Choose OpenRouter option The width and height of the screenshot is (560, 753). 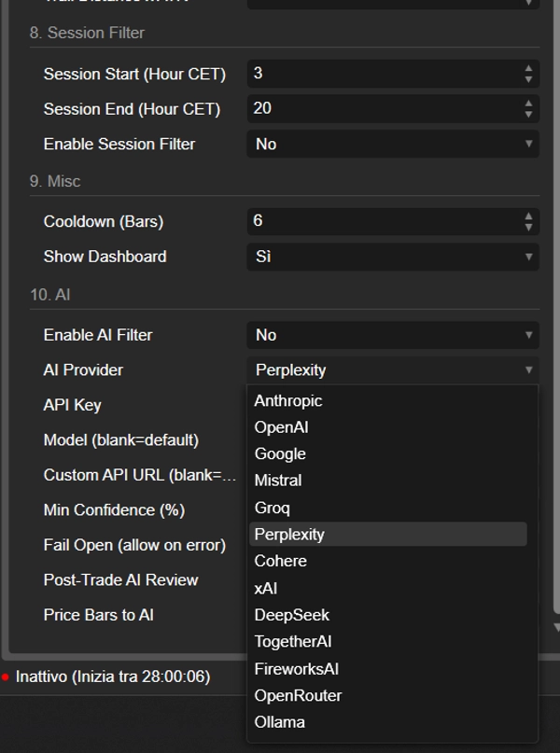coord(388,695)
